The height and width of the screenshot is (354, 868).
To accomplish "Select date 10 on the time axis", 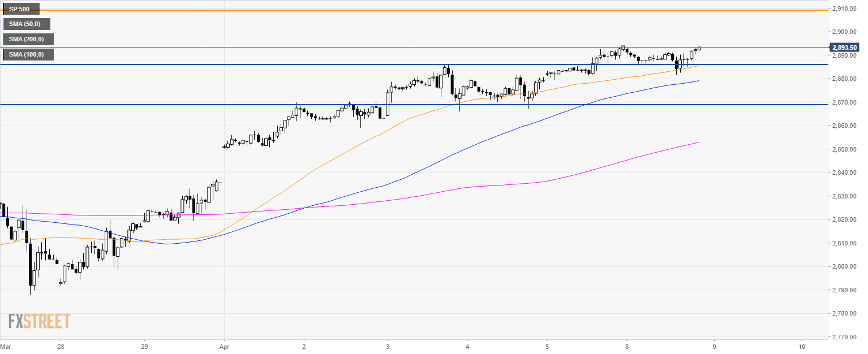I will (802, 346).
